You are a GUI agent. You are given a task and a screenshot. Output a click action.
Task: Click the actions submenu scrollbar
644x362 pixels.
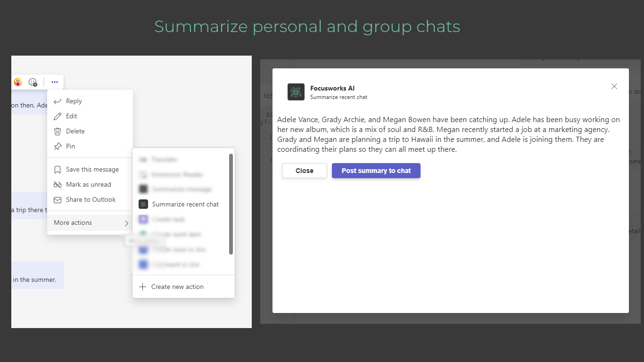231,204
